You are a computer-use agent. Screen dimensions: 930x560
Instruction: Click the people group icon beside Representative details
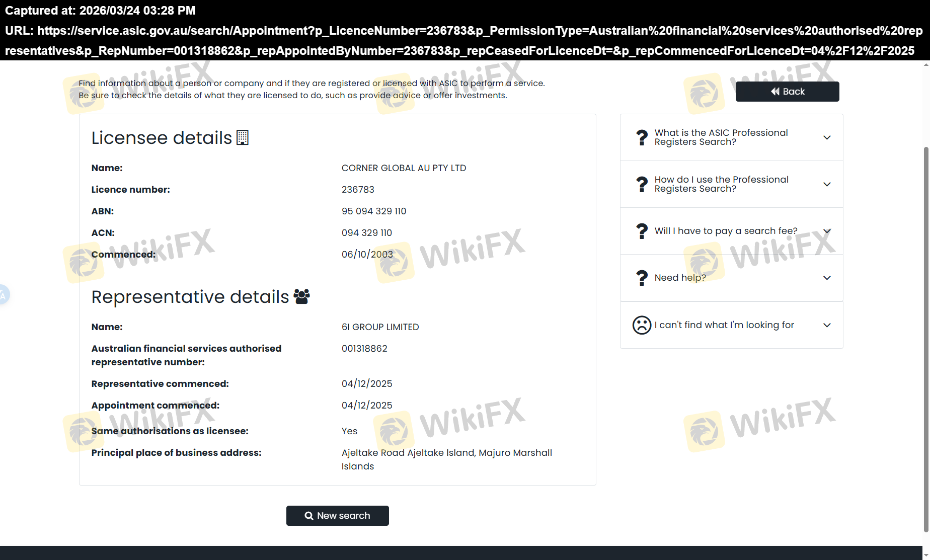(301, 297)
